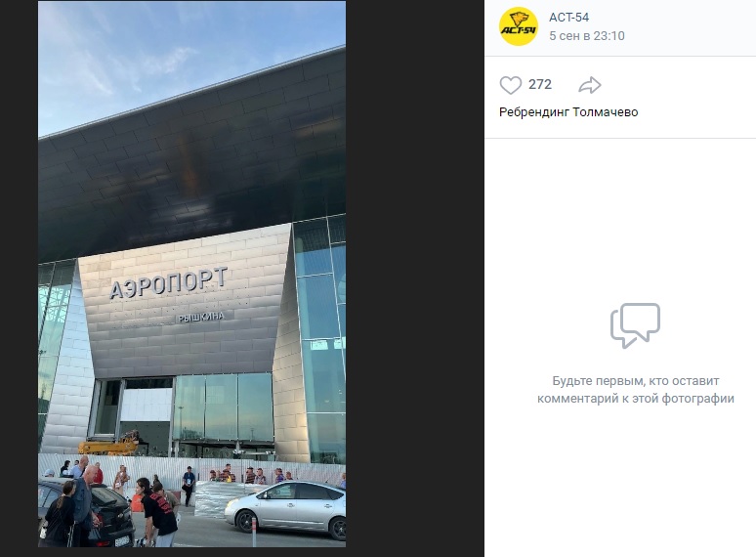This screenshot has width=756, height=557.
Task: Click the speech bubbles comment icon
Action: pos(635,325)
